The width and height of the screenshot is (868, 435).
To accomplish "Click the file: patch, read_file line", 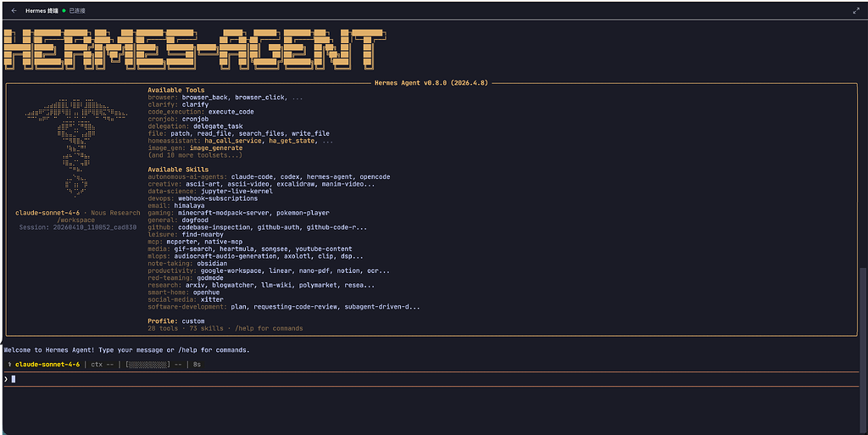I will tap(238, 133).
